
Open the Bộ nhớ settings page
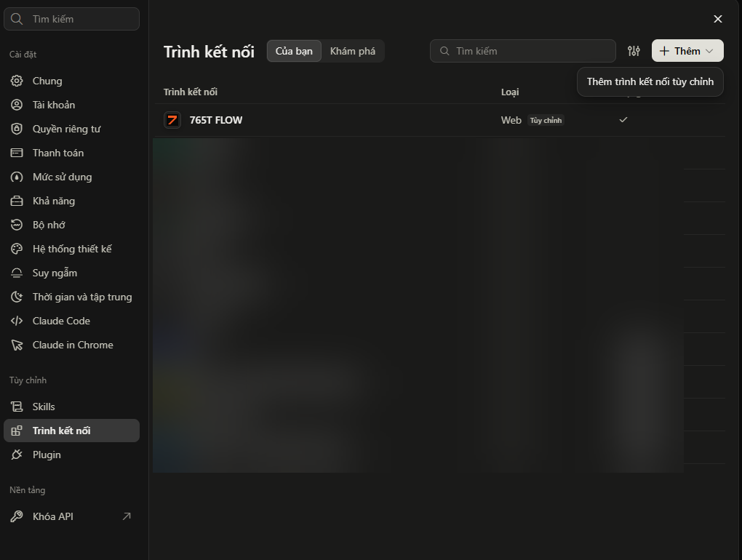(x=71, y=225)
